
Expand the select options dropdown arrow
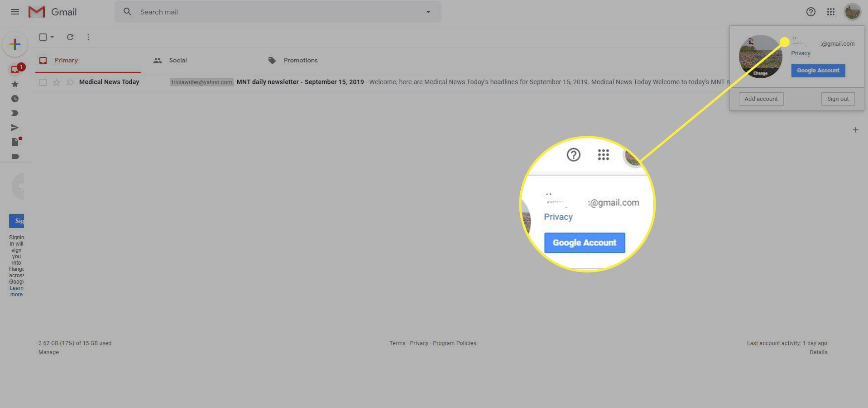click(52, 37)
